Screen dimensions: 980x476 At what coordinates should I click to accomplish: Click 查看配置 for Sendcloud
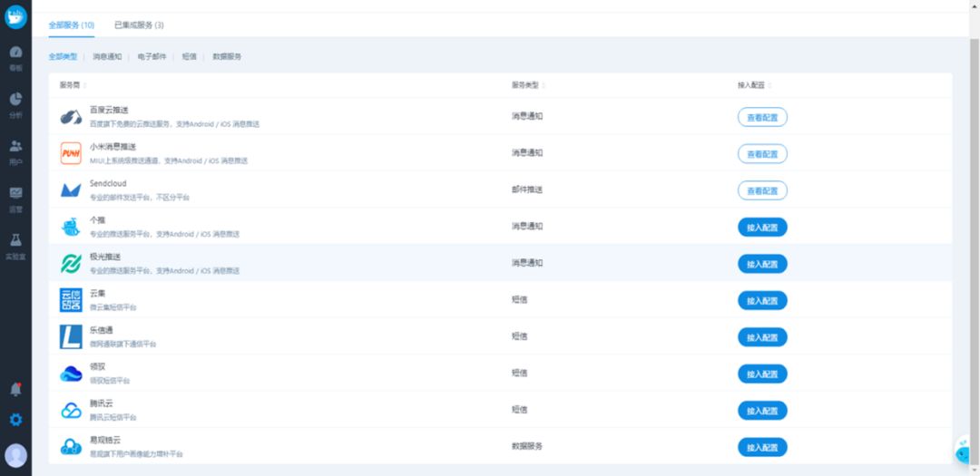click(762, 190)
